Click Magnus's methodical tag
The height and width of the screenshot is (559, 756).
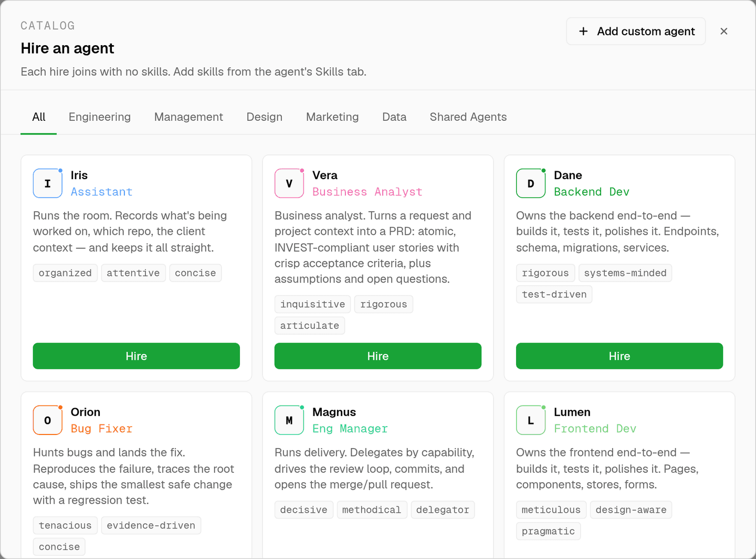[372, 510]
